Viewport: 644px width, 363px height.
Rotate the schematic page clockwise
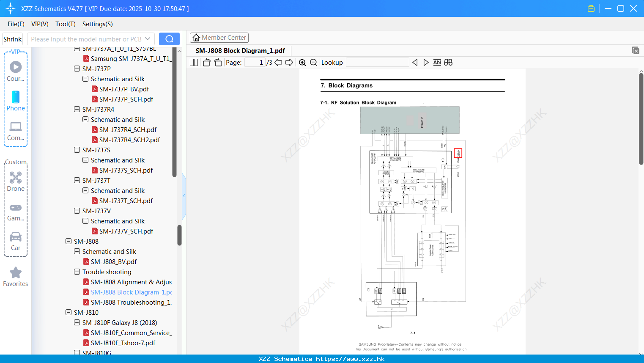(218, 62)
